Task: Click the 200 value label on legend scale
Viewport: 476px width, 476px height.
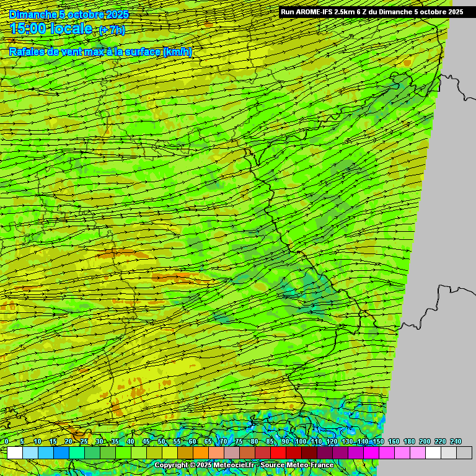Action: point(425,441)
